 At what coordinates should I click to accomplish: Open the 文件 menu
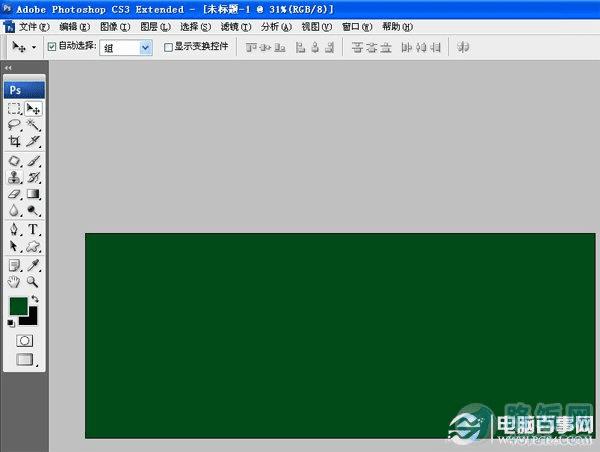[34, 27]
